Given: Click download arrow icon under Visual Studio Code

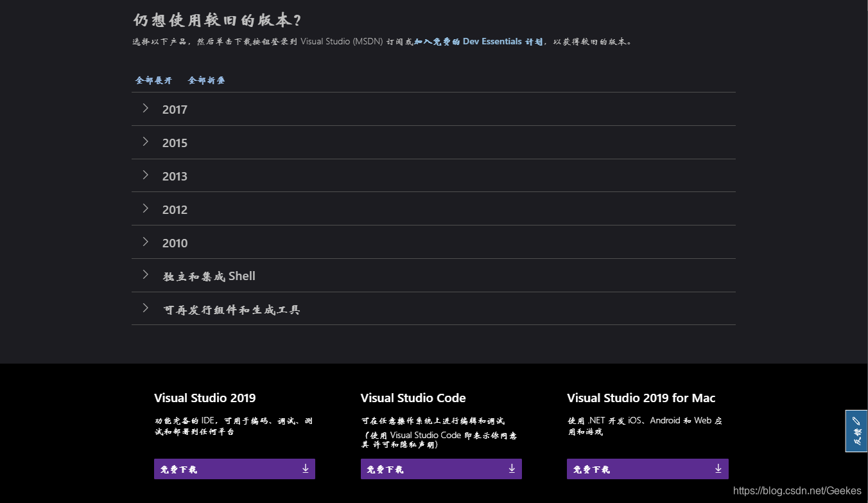Looking at the screenshot, I should [512, 468].
